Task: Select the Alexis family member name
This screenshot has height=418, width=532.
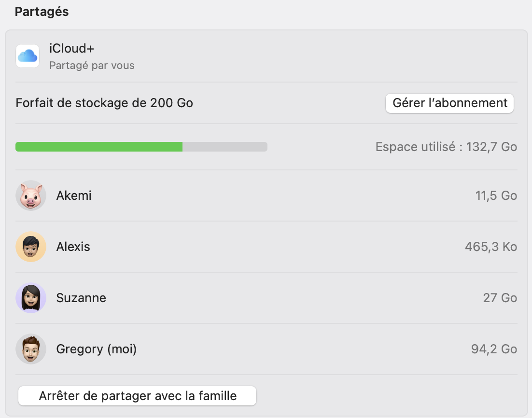Action: 73,247
